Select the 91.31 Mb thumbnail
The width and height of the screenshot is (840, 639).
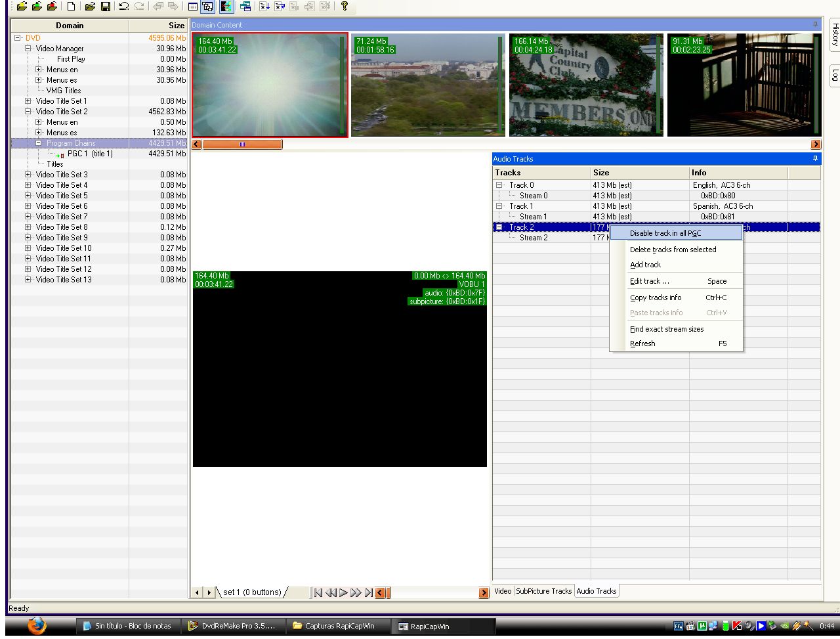[x=744, y=85]
